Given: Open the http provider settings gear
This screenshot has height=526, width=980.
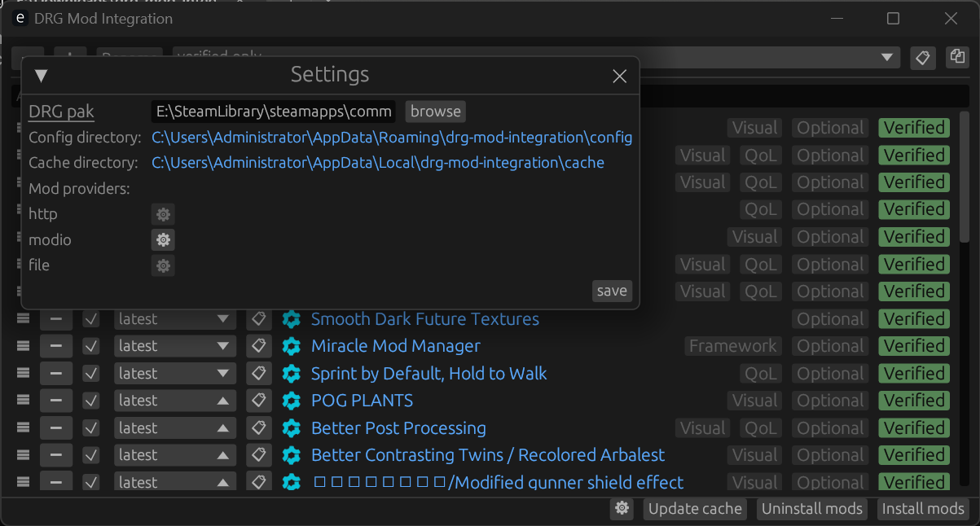Looking at the screenshot, I should pos(163,214).
